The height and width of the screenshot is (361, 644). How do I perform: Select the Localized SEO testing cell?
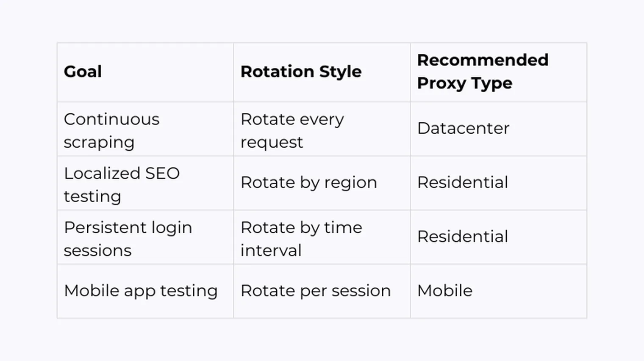[x=145, y=183]
